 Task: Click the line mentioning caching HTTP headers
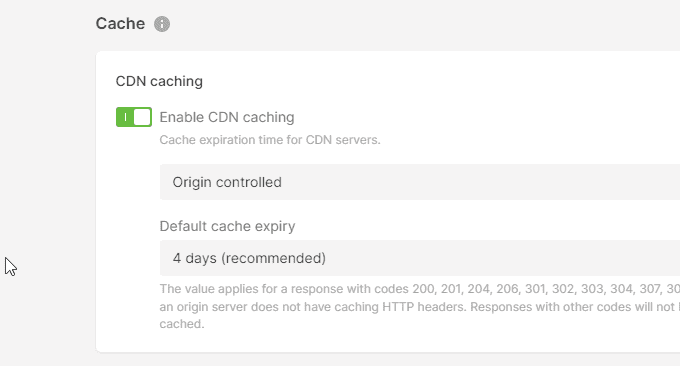tap(420, 307)
